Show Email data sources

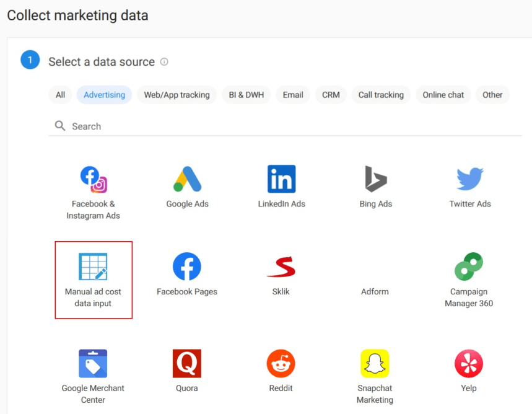pyautogui.click(x=293, y=95)
